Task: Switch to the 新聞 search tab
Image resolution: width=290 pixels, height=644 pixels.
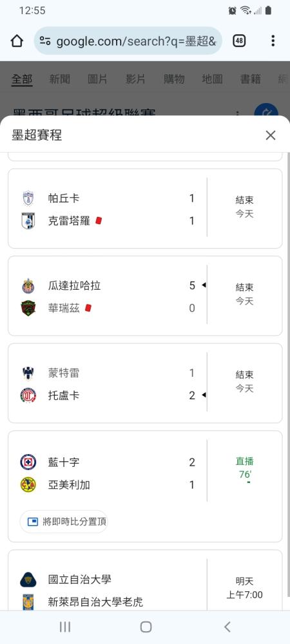Action: click(x=59, y=79)
